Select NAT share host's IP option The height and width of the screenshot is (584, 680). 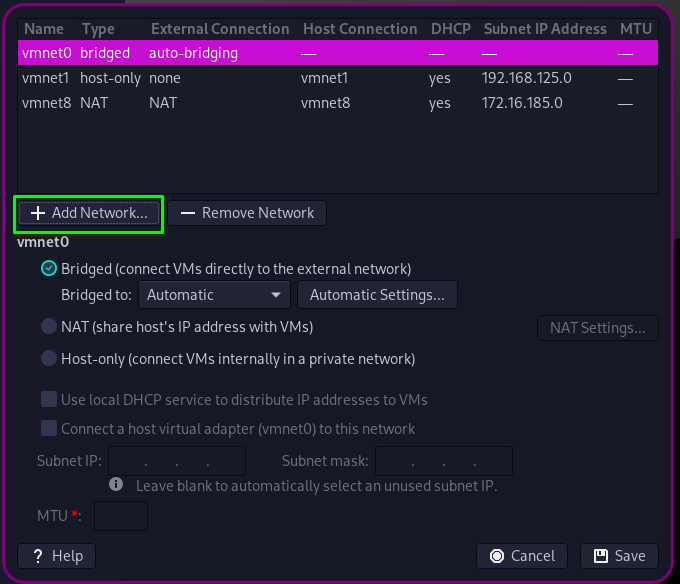(x=49, y=327)
